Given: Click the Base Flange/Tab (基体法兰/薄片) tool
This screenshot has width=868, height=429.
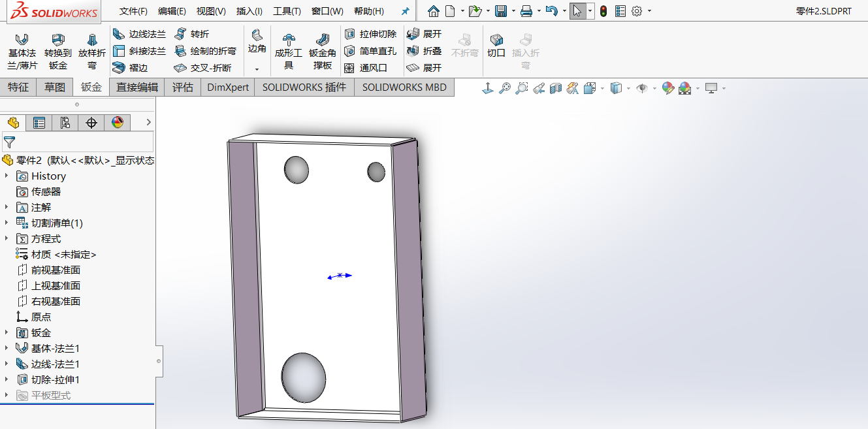Looking at the screenshot, I should [x=22, y=52].
